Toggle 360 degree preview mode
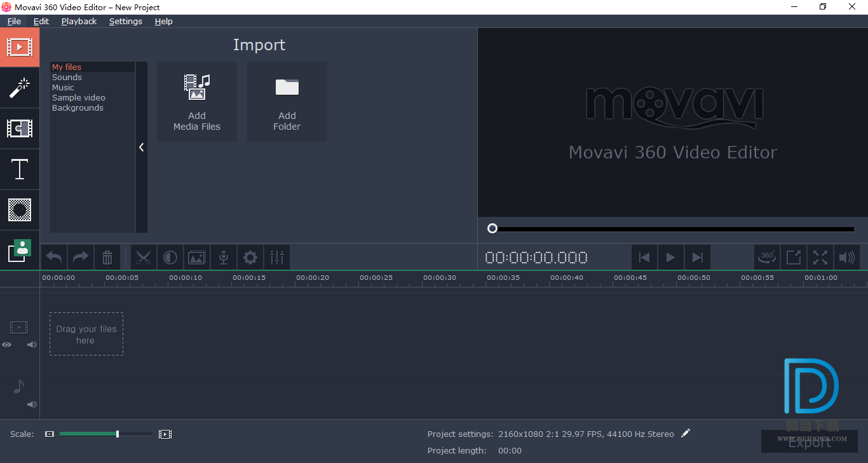The image size is (868, 463). [767, 257]
